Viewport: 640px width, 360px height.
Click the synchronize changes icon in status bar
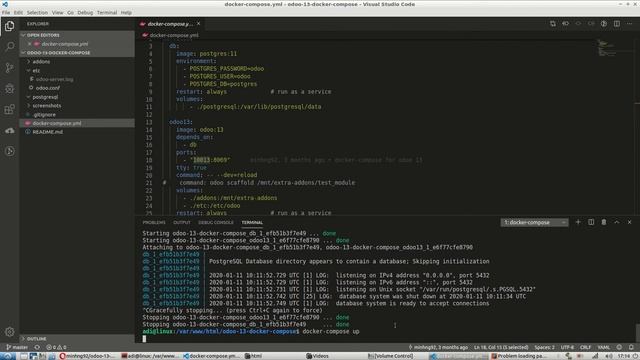[37, 347]
